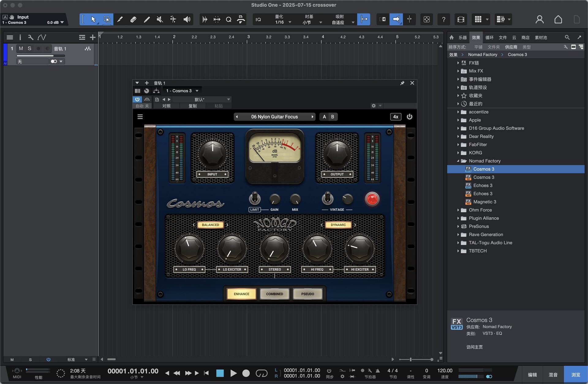588x384 pixels.
Task: Open Cosmos hamburger menu
Action: [x=140, y=117]
